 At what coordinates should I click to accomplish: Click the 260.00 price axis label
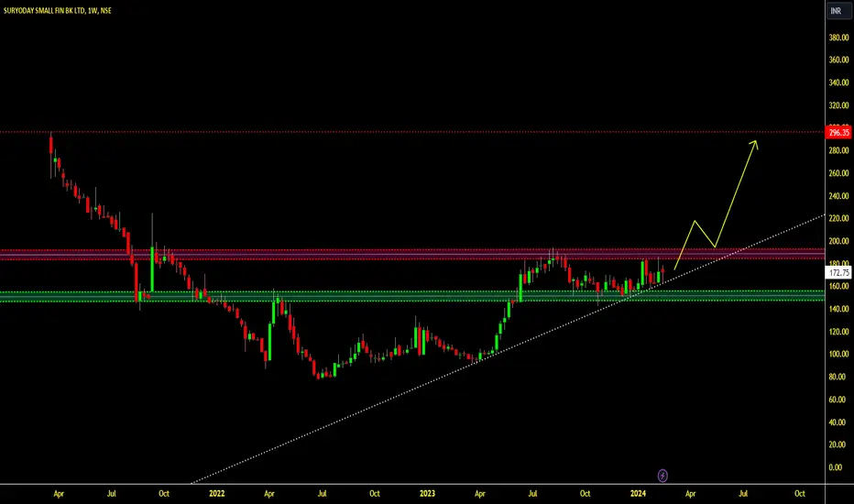click(x=838, y=173)
